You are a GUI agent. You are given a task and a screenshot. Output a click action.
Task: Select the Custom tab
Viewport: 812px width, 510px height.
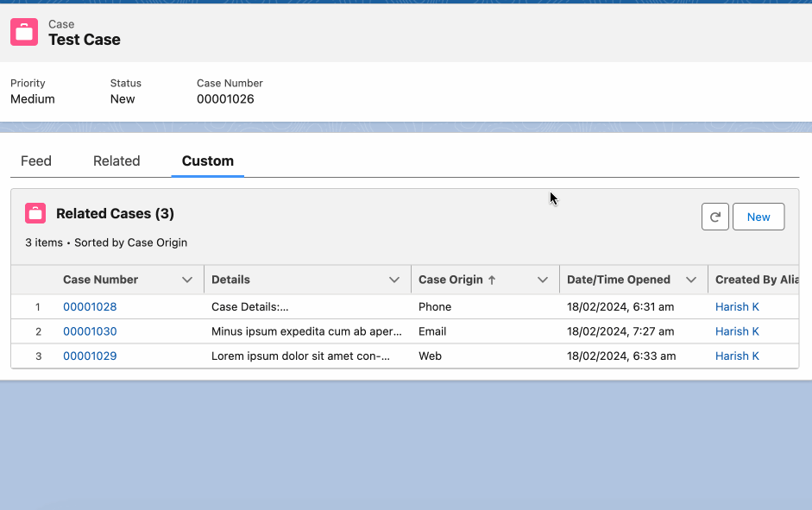[208, 161]
